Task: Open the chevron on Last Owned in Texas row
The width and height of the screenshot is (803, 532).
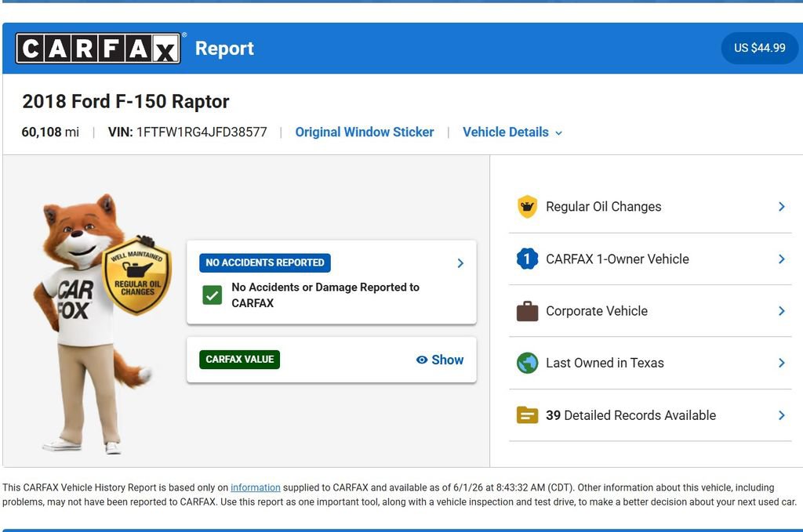Action: tap(782, 364)
